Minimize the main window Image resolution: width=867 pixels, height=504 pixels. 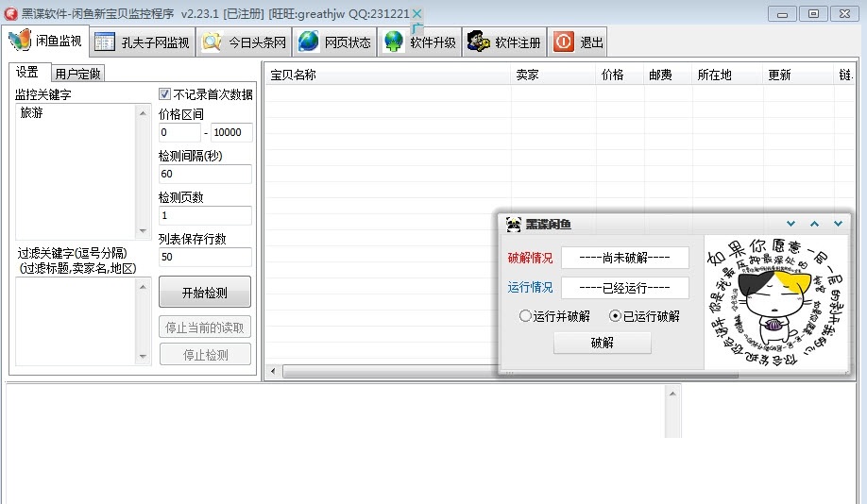pyautogui.click(x=782, y=14)
